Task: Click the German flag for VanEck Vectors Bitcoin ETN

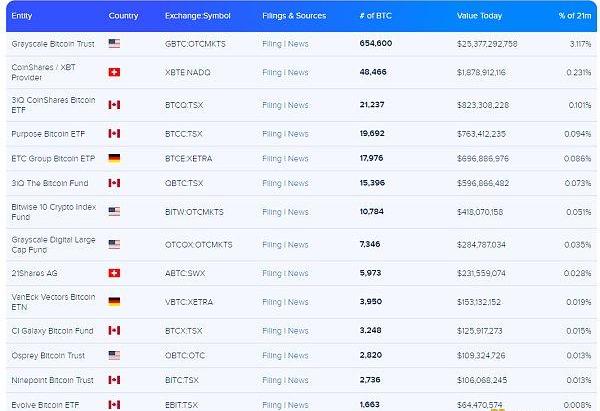Action: 114,302
